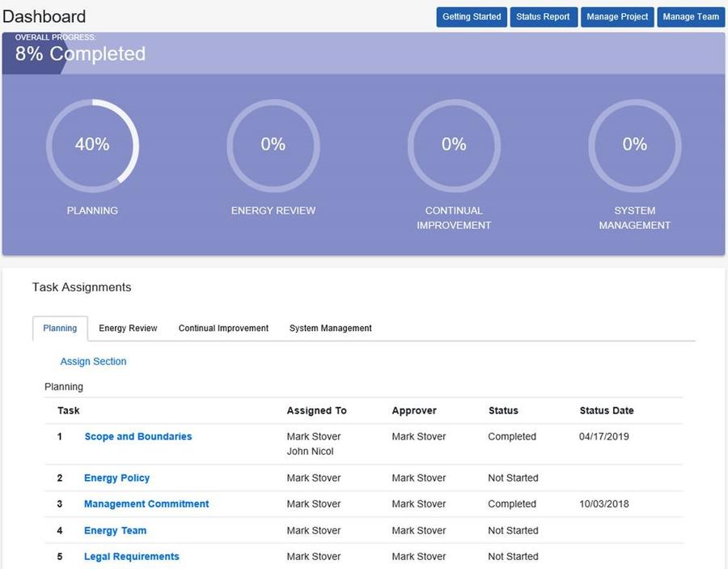Open the Management Commitment task

point(146,504)
